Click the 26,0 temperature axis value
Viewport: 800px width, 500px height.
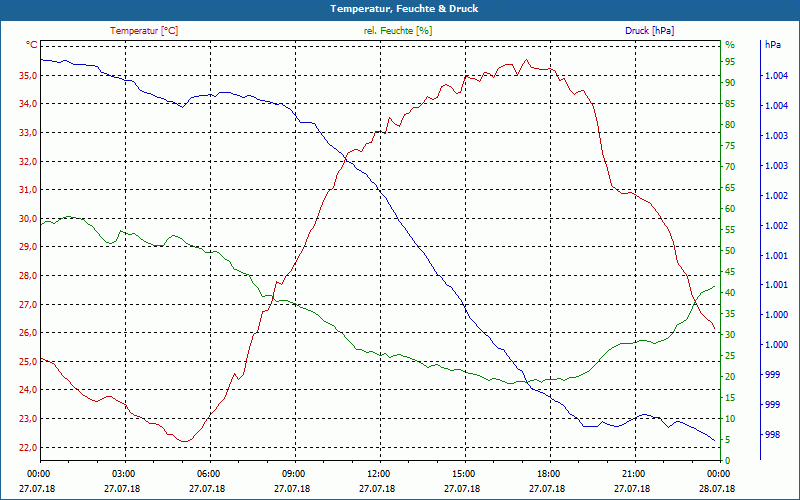[28, 333]
